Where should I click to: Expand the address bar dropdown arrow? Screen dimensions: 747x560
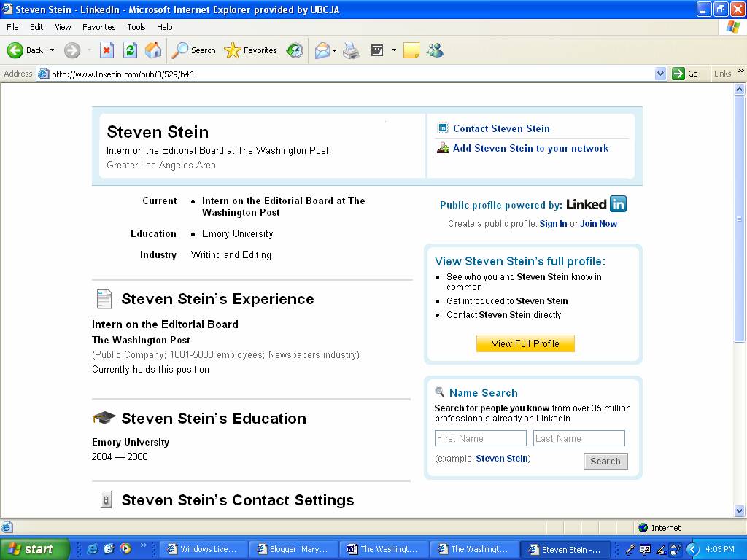pos(660,74)
